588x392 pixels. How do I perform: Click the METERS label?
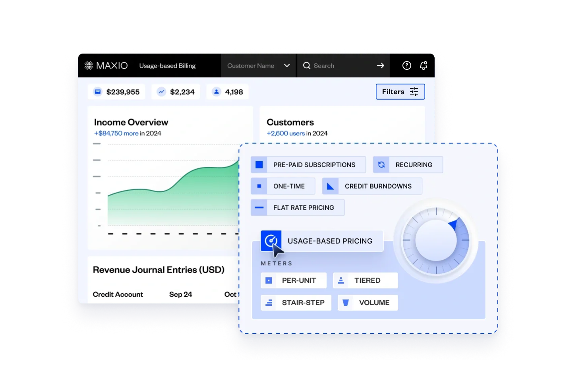pos(277,263)
